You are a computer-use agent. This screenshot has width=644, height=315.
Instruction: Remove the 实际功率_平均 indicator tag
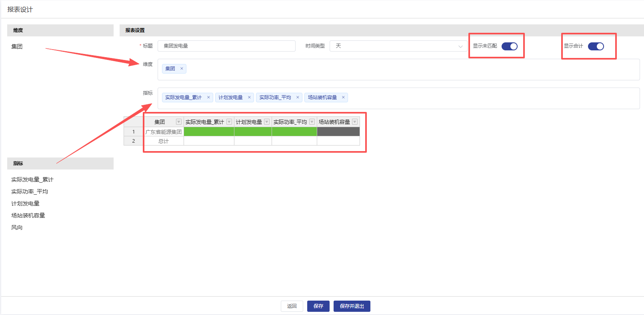298,98
